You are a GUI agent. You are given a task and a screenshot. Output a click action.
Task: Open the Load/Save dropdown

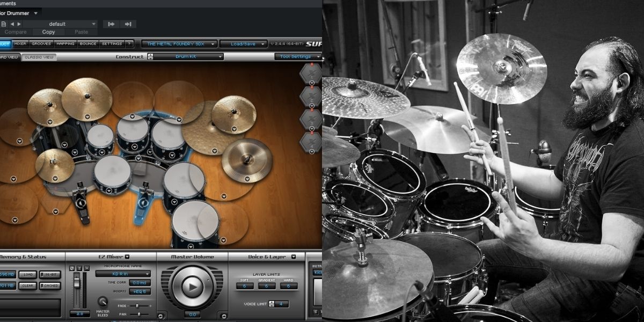(x=244, y=44)
